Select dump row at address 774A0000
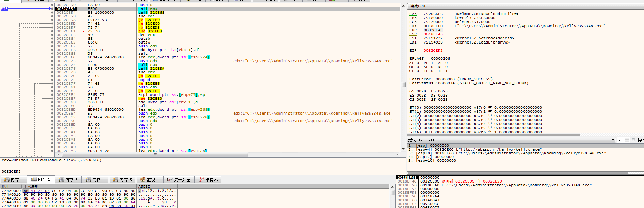 click(88, 191)
